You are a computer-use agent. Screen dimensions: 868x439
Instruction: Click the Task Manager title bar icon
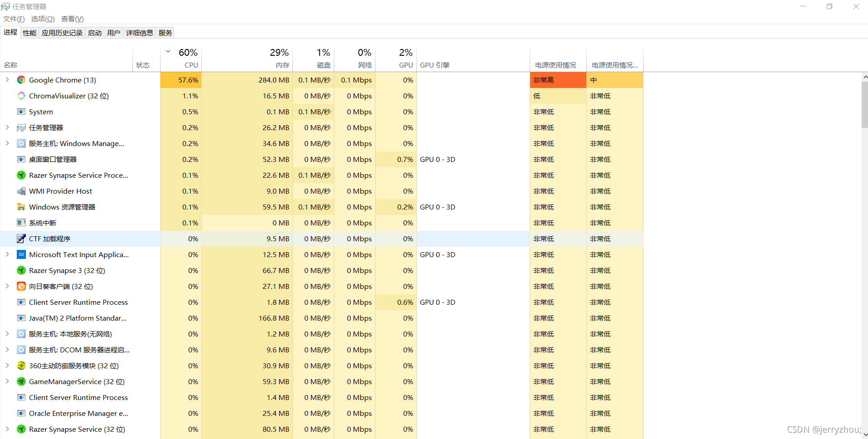5,6
